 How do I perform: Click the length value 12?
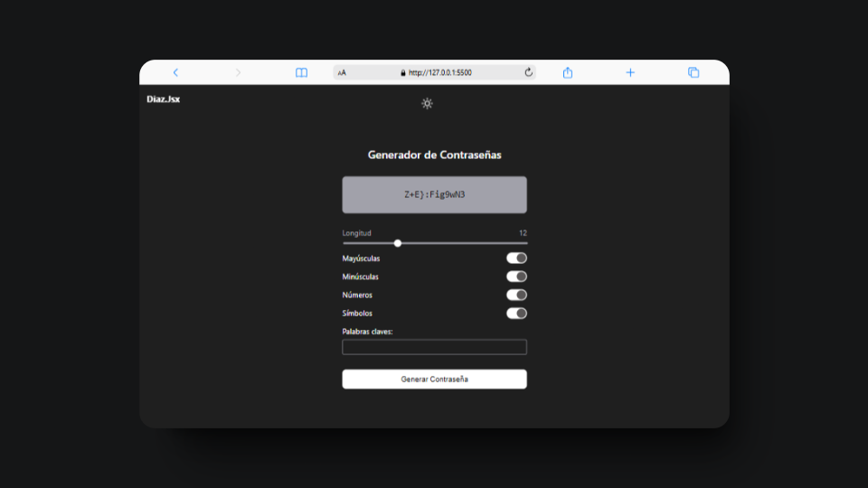point(523,233)
